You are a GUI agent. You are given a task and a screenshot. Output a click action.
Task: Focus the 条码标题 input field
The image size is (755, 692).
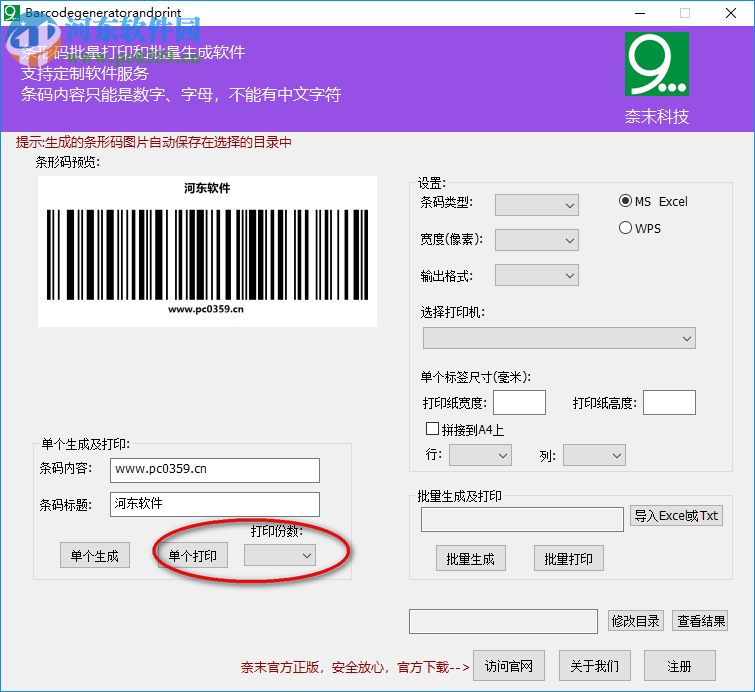coord(215,504)
